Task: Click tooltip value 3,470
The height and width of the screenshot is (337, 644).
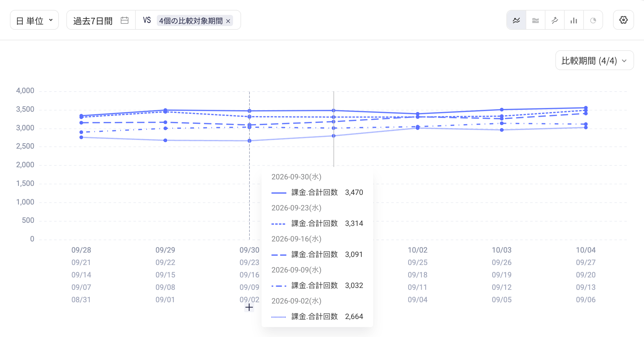Action: (354, 192)
